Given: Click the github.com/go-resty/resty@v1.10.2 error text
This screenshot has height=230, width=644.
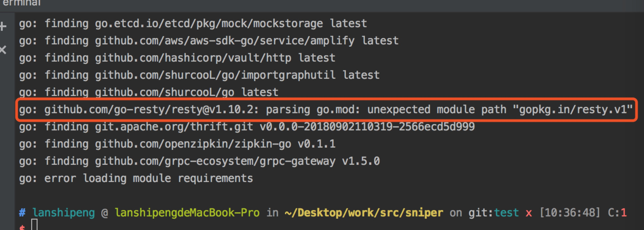Looking at the screenshot, I should tap(151, 110).
